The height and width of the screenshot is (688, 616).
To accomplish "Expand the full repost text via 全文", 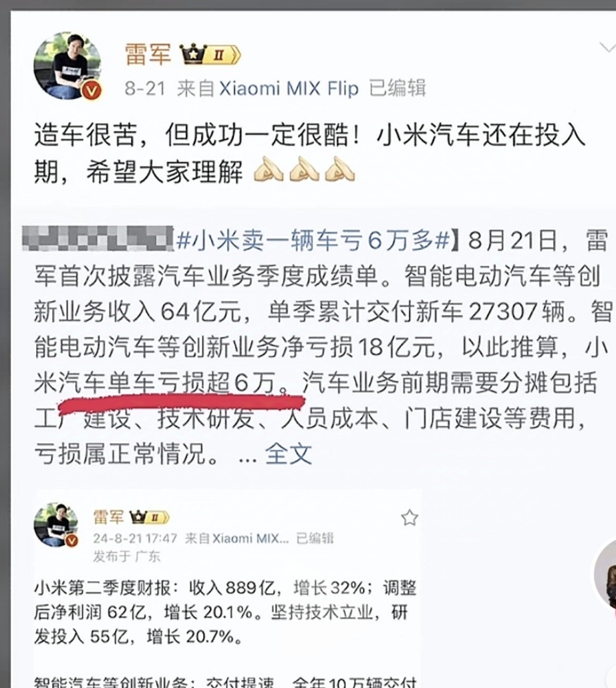I will (x=289, y=454).
